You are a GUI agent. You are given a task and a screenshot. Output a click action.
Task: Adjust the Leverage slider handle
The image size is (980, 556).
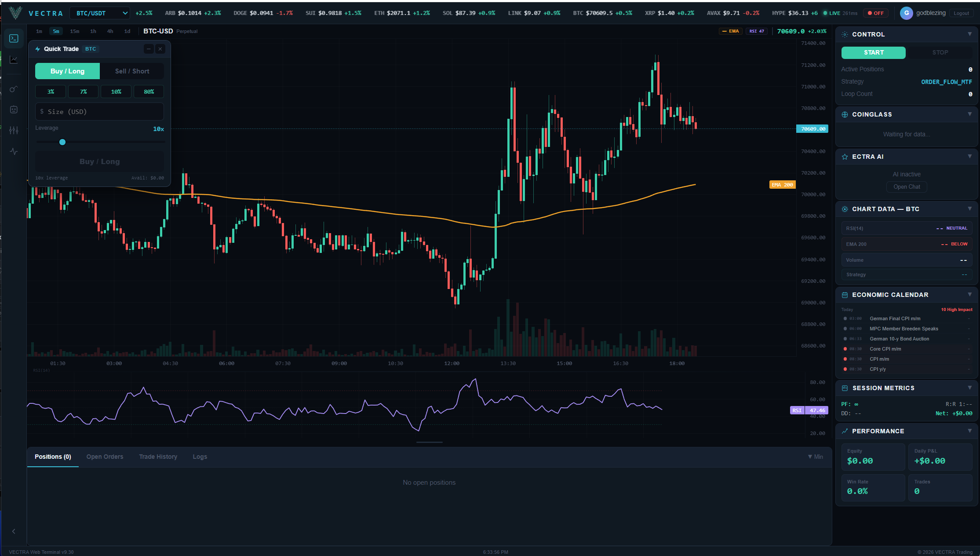(x=62, y=142)
